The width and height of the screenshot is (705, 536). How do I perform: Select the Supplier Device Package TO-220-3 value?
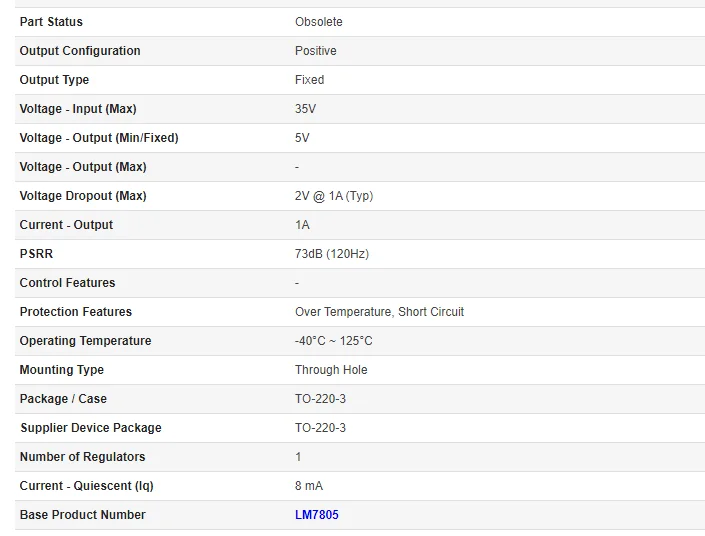tap(320, 428)
